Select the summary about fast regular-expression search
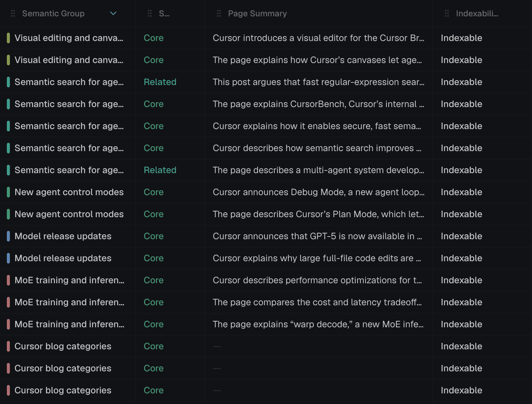 tap(318, 82)
